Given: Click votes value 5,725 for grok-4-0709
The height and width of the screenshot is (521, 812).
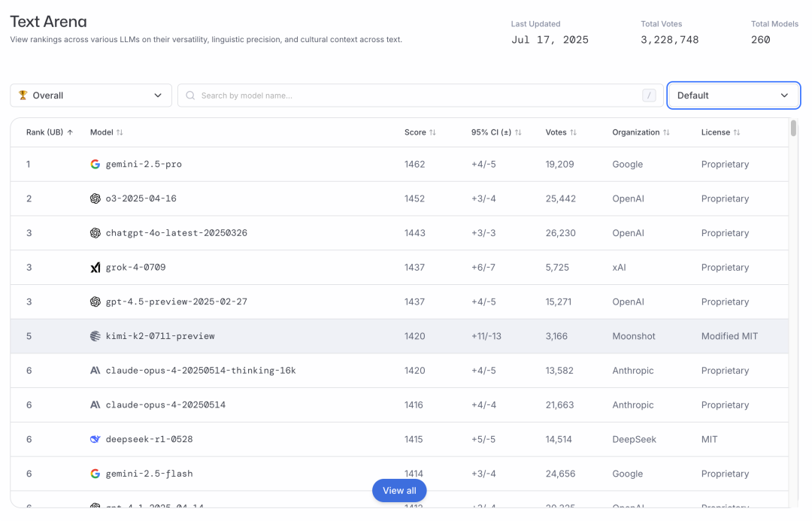Looking at the screenshot, I should tap(557, 267).
